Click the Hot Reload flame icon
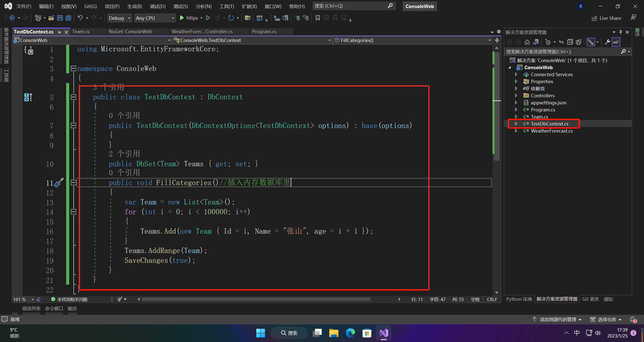644x342 pixels. [218, 18]
